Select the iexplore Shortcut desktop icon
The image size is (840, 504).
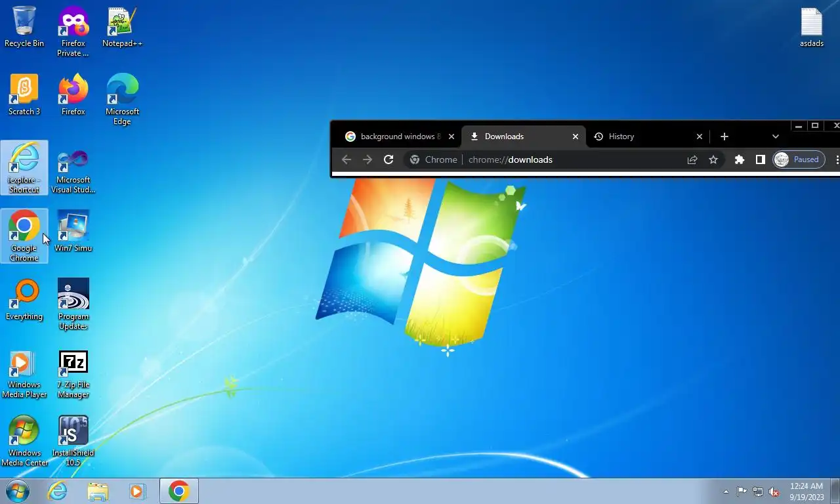point(24,168)
